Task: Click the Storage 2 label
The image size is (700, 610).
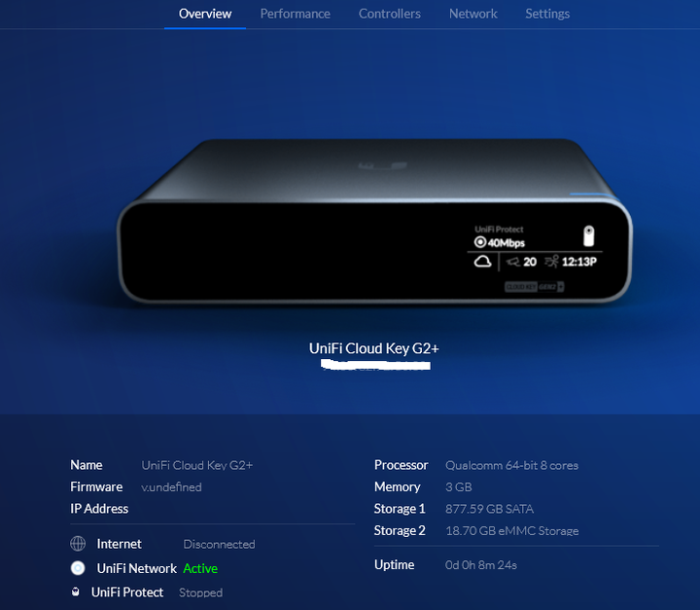Action: coord(400,531)
